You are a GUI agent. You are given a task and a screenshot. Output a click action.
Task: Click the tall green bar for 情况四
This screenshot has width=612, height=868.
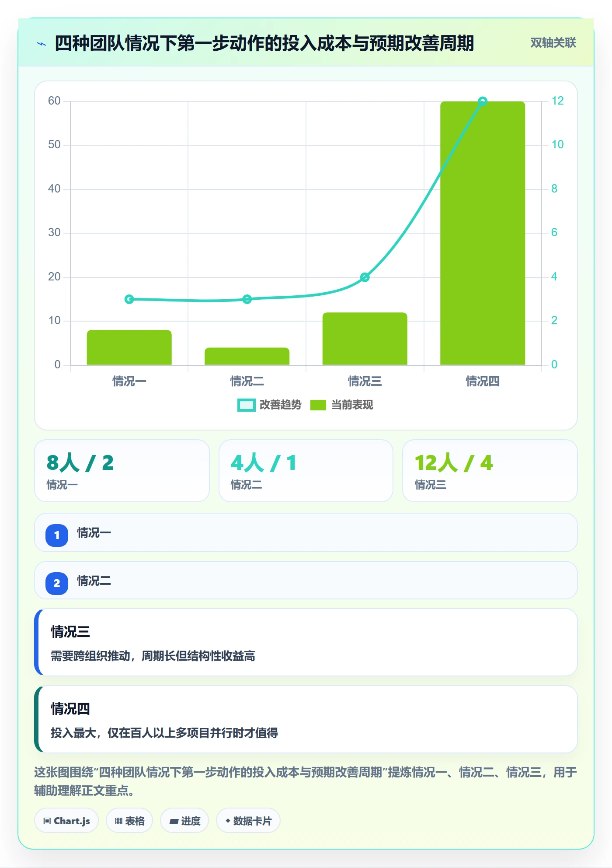483,233
